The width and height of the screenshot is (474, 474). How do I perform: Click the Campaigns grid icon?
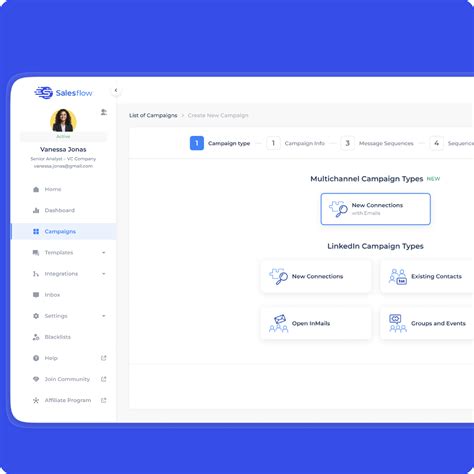pos(36,231)
